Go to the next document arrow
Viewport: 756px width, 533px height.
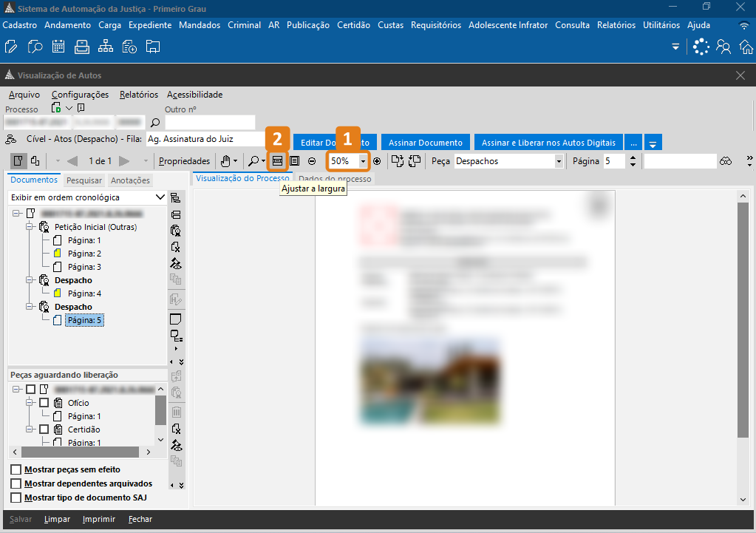(x=124, y=161)
